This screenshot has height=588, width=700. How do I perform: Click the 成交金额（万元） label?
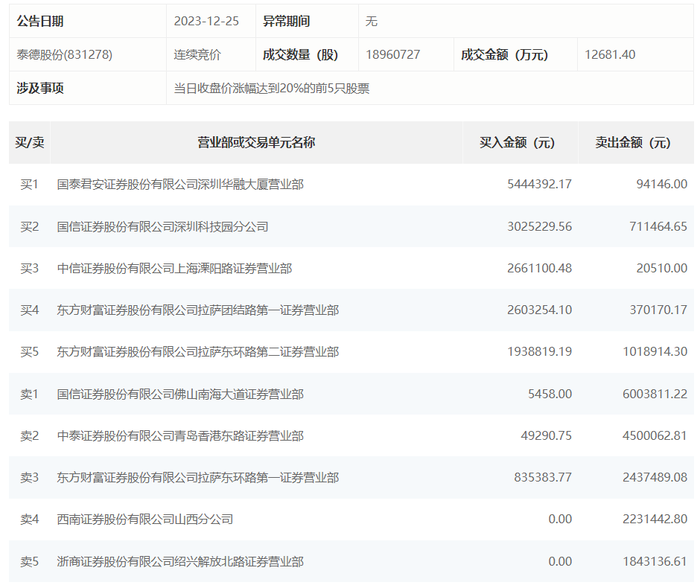[504, 54]
